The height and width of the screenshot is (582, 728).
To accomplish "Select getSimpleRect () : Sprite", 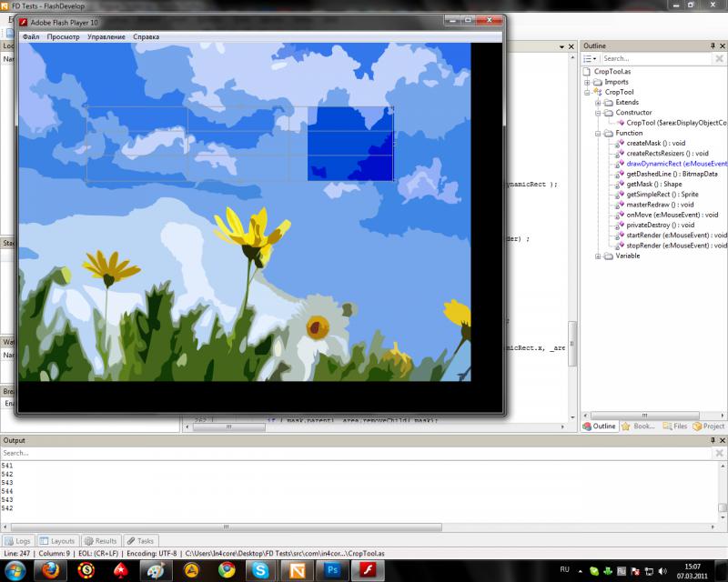I will coord(662,195).
